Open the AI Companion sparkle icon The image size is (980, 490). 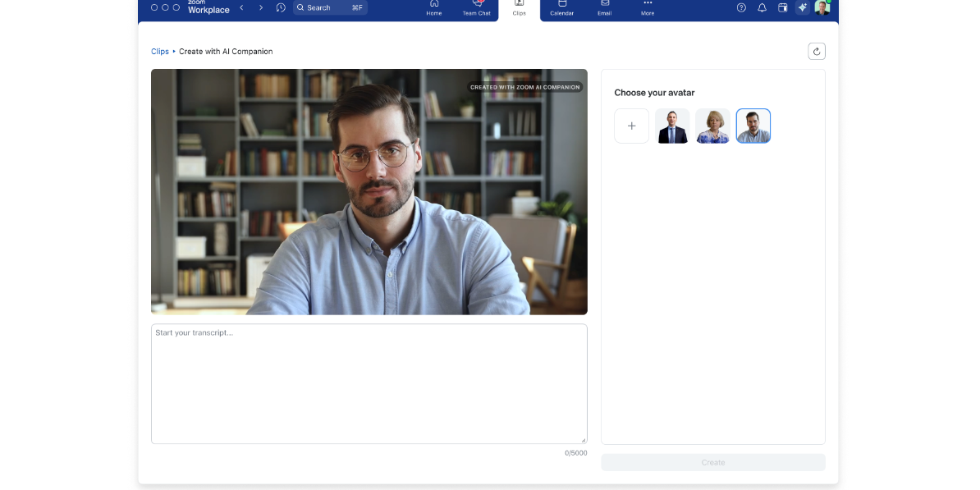(803, 7)
